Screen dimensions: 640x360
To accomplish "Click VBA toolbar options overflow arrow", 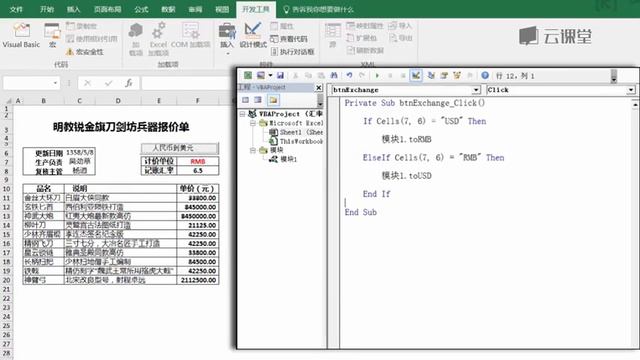I will [613, 76].
